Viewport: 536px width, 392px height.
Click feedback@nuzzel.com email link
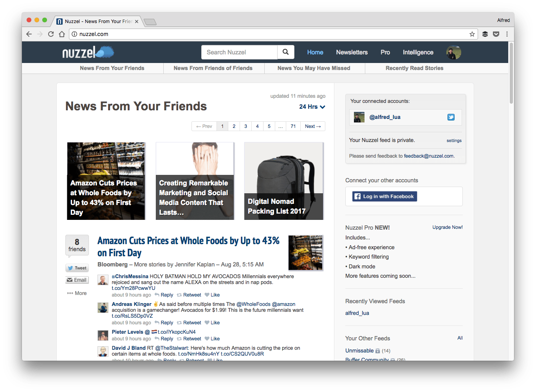pyautogui.click(x=429, y=156)
